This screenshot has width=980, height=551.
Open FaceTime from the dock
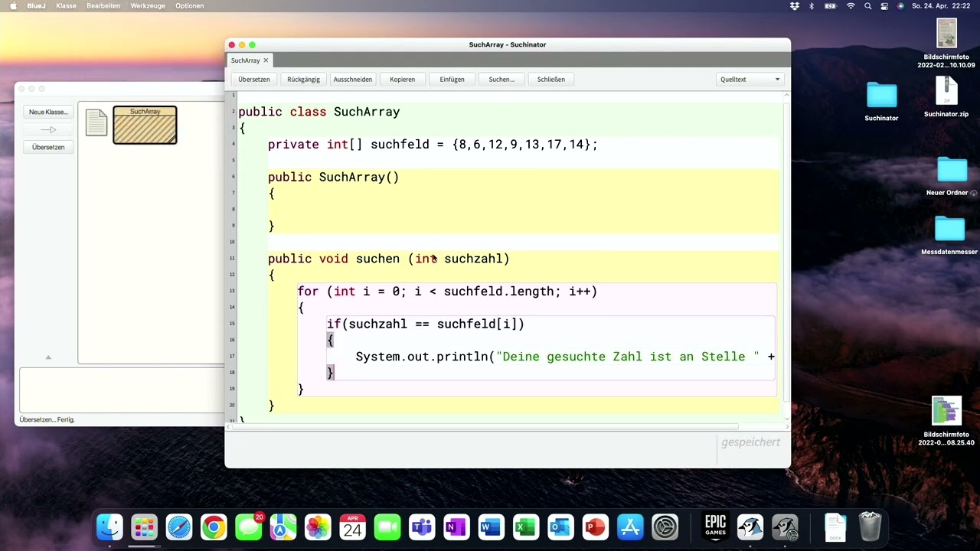tap(387, 527)
